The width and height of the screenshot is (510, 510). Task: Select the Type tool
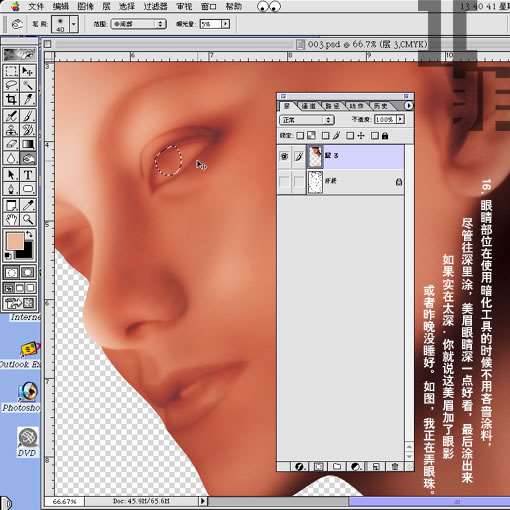tap(28, 174)
